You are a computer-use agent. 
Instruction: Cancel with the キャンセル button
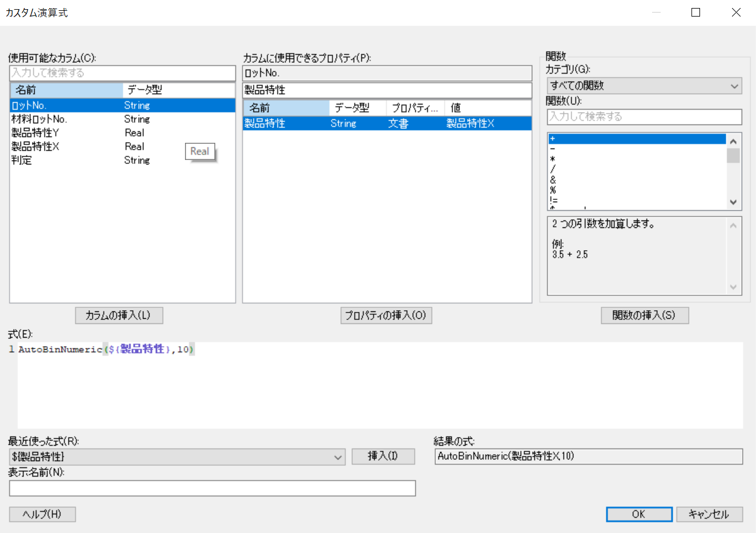tap(709, 514)
